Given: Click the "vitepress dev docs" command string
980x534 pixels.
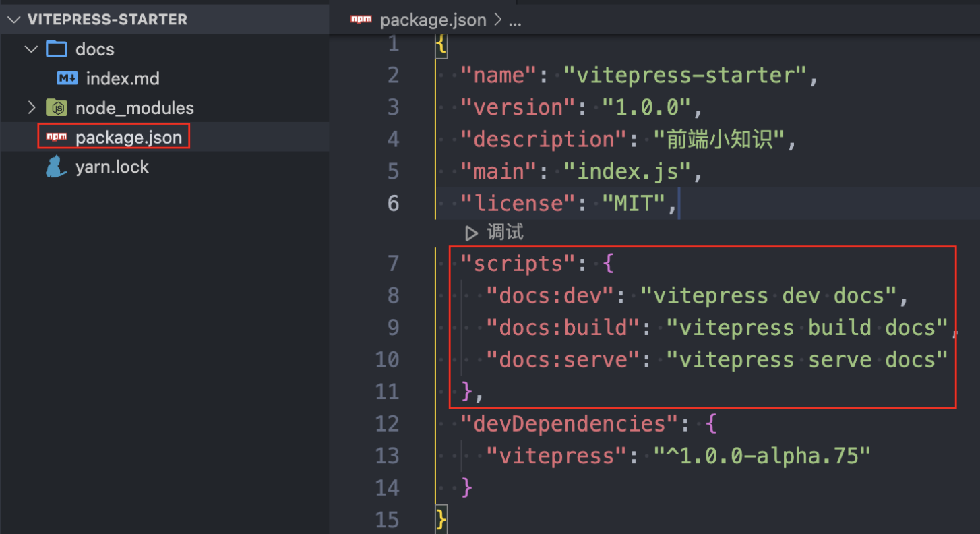Looking at the screenshot, I should click(x=768, y=295).
